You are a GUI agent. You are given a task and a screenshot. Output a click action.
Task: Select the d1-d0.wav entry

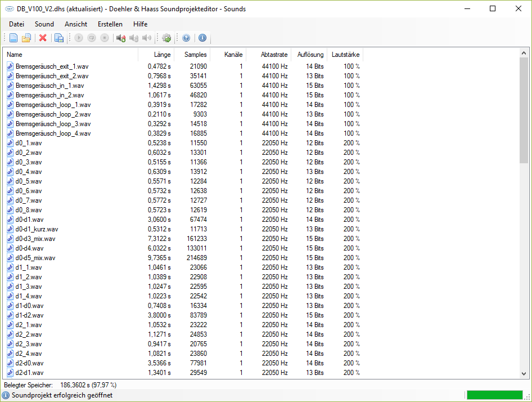click(x=29, y=306)
